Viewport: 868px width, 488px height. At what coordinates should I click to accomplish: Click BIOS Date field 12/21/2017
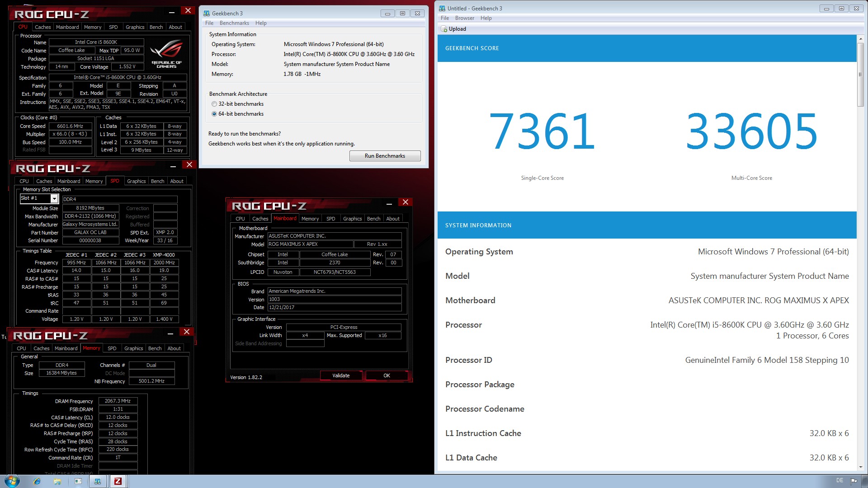(x=335, y=307)
